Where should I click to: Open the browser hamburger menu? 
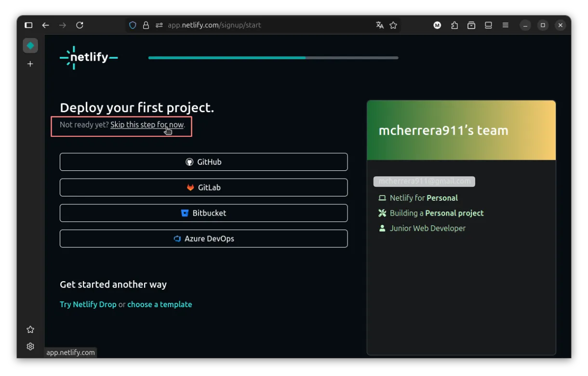tap(505, 25)
